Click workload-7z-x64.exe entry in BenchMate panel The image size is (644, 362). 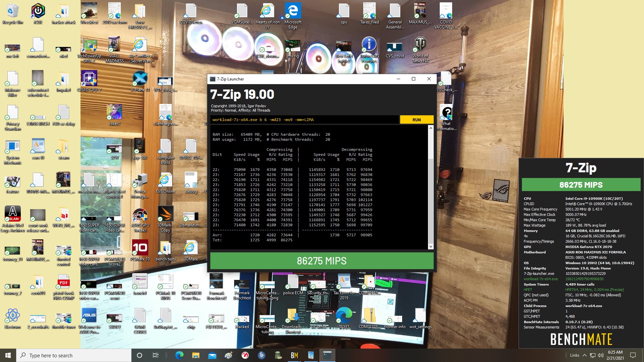541,279
